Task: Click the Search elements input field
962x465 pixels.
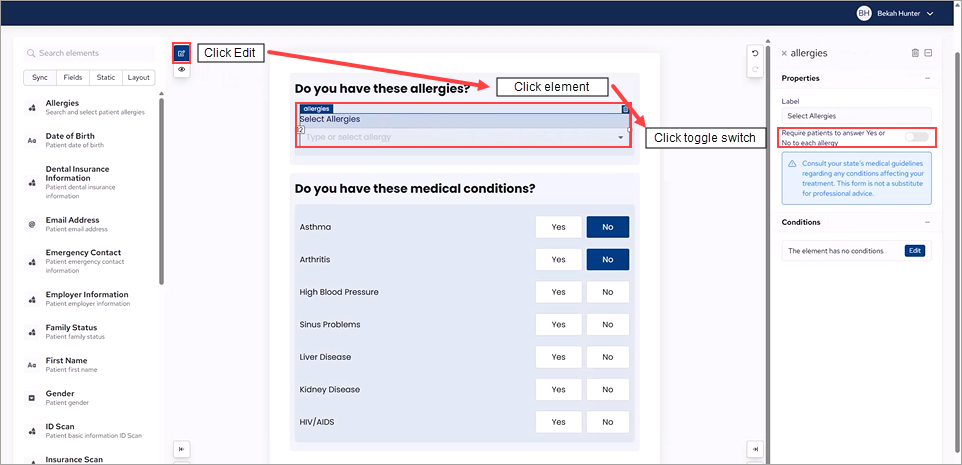Action: click(90, 53)
